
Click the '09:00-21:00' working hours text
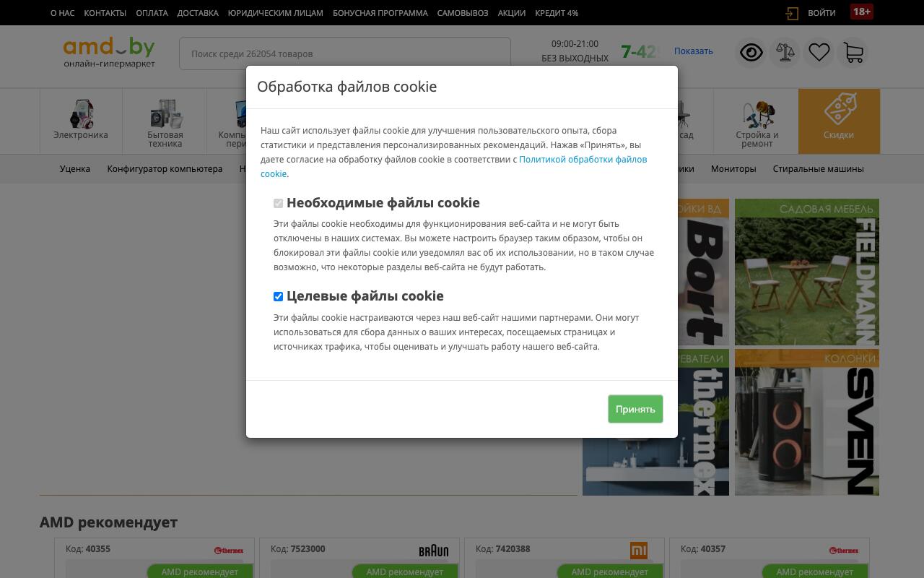pyautogui.click(x=575, y=44)
